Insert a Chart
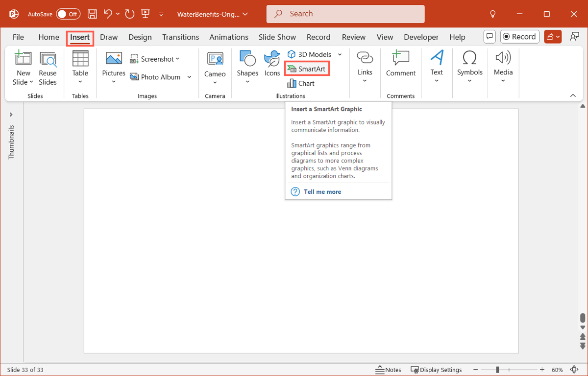This screenshot has height=376, width=588. click(301, 83)
